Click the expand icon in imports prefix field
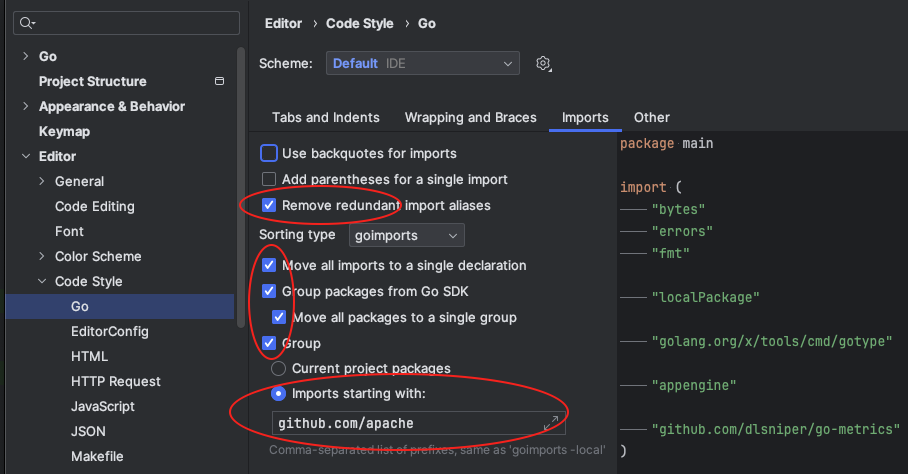 tap(551, 423)
